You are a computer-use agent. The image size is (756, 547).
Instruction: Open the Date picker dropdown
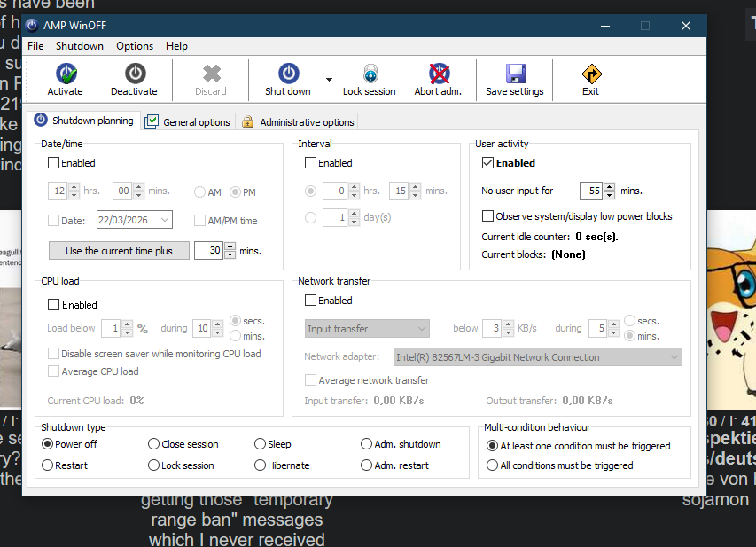[x=165, y=220]
